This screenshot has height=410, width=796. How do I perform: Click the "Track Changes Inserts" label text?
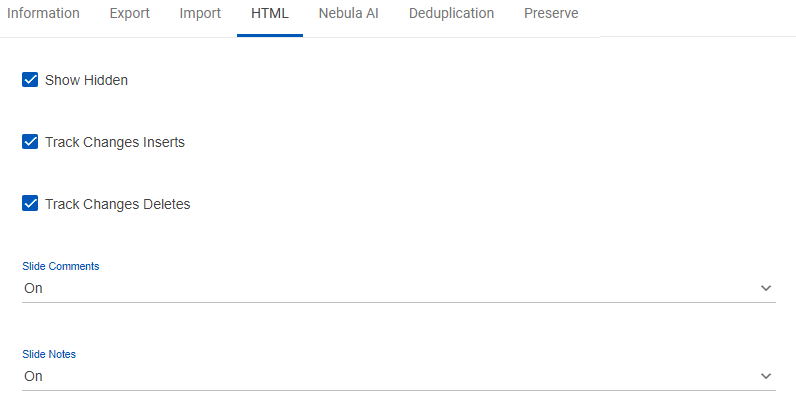click(115, 142)
